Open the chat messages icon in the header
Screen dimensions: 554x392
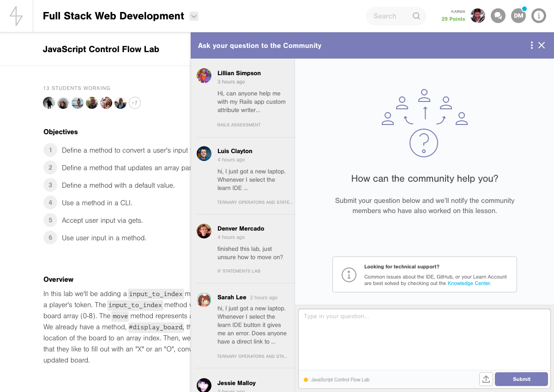coord(498,15)
